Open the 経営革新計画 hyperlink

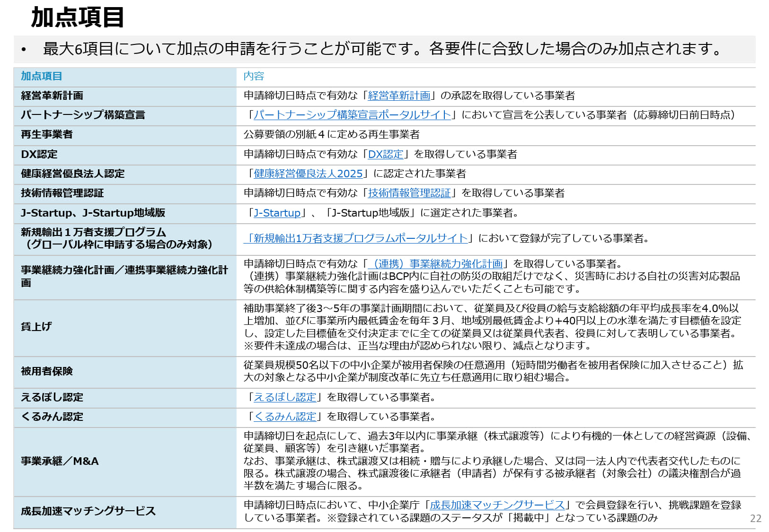tap(399, 95)
